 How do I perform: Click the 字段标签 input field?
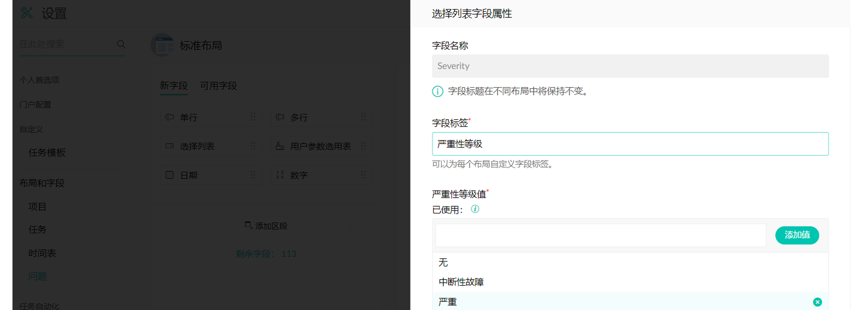coord(630,144)
